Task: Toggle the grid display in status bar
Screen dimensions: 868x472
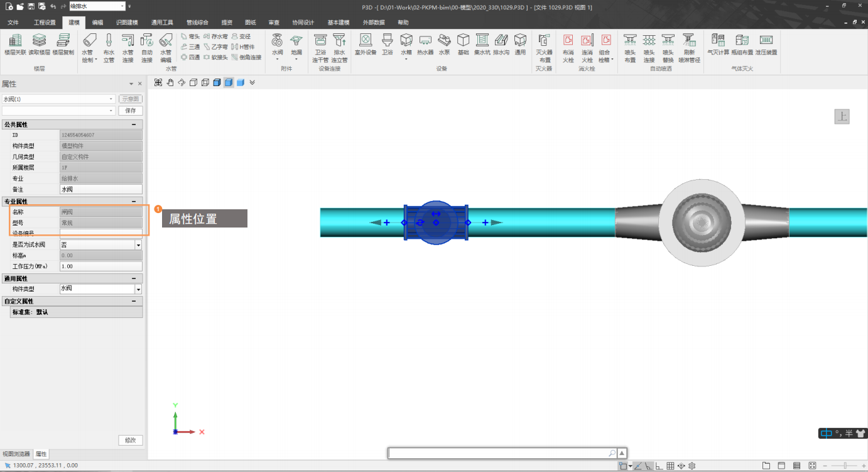Action: pyautogui.click(x=670, y=466)
